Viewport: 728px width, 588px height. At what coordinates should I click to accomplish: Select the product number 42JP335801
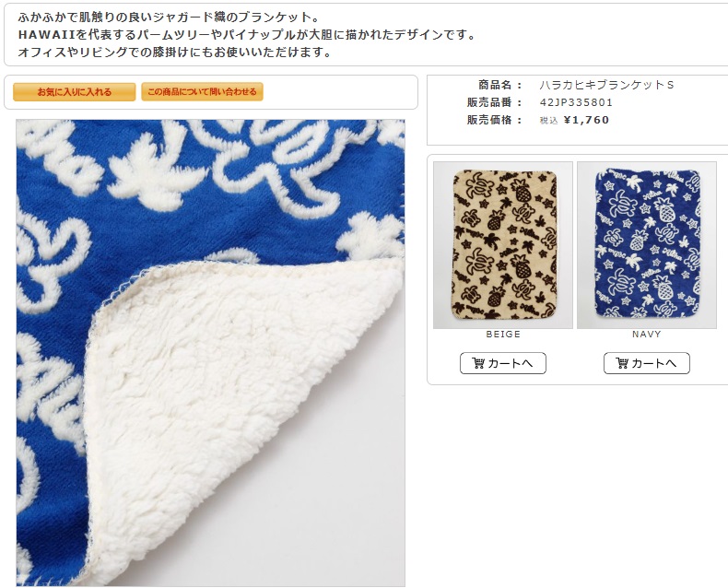[576, 102]
